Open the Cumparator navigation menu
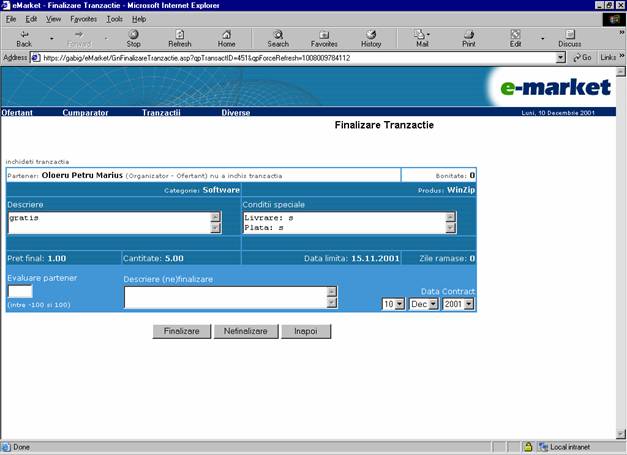627x455 pixels. coord(85,113)
